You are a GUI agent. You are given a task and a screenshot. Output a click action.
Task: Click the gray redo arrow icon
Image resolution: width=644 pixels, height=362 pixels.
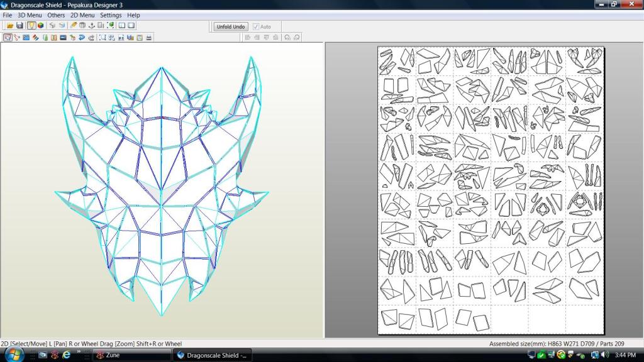coord(91,37)
